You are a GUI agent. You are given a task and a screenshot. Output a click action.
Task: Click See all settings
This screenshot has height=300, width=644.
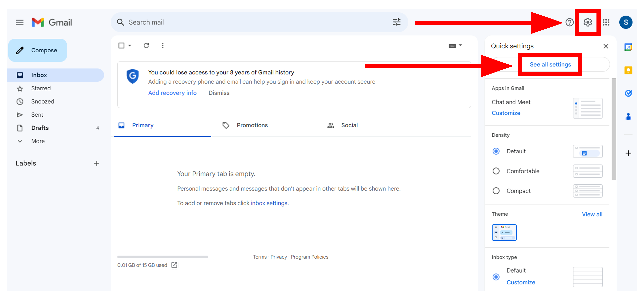coord(550,65)
